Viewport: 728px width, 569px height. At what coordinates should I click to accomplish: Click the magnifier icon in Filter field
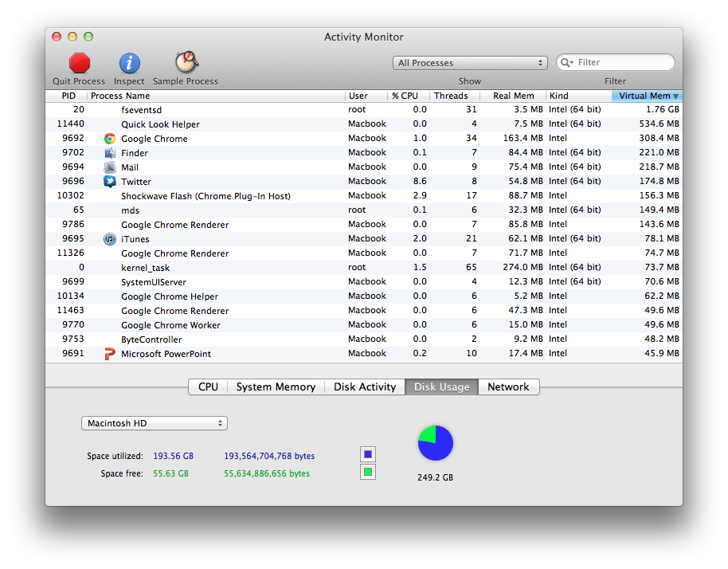point(566,62)
